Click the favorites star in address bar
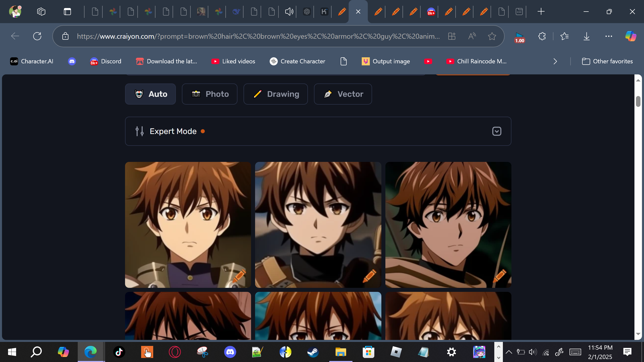The height and width of the screenshot is (362, 644). coord(492,36)
